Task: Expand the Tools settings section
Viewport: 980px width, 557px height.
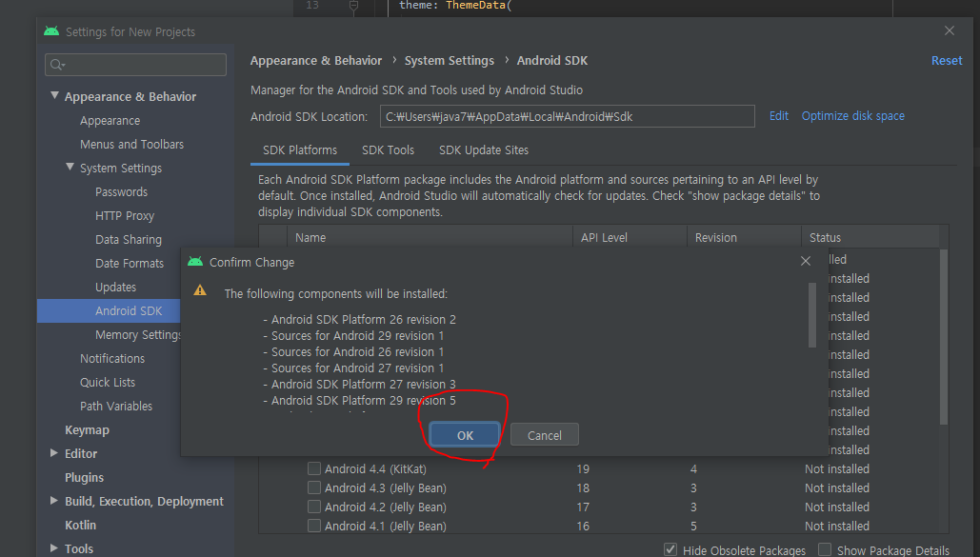Action: 54,547
